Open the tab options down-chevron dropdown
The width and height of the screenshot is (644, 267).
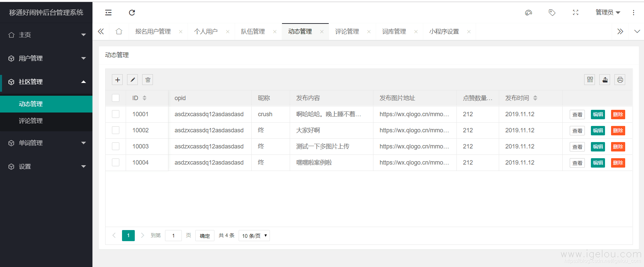click(x=637, y=32)
